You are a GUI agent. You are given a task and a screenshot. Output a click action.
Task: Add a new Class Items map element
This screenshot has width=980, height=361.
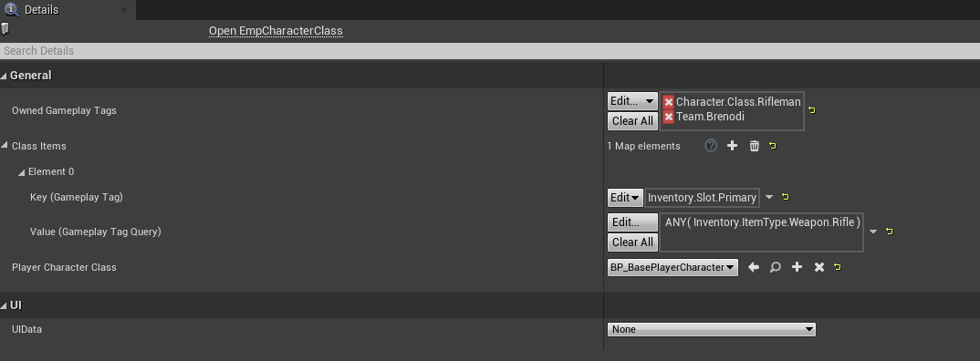(733, 146)
